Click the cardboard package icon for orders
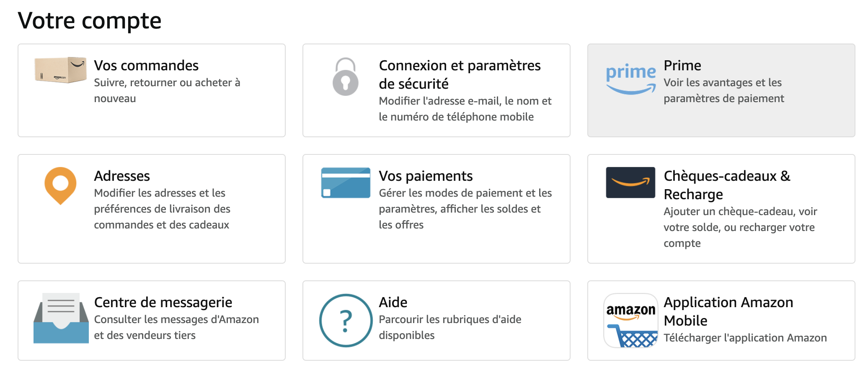Viewport: 868px width, 385px height. 61,70
